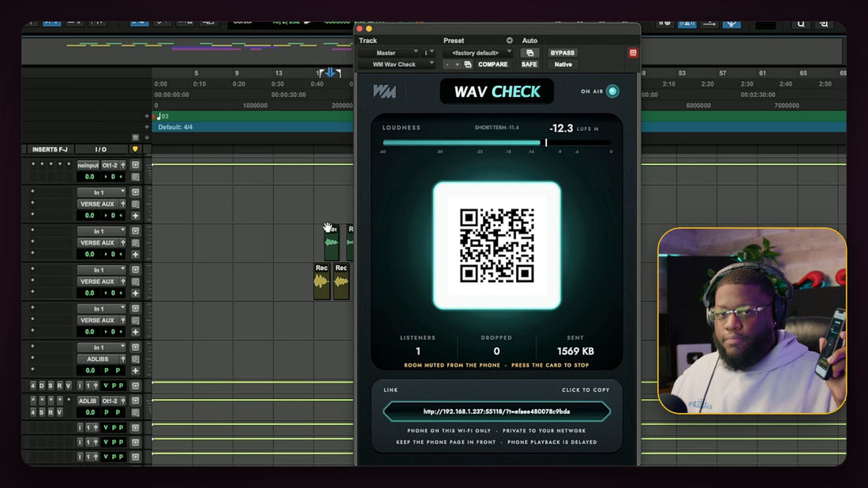
Task: Toggle R record on the ADLIB Ot1-2 track
Action: click(51, 413)
